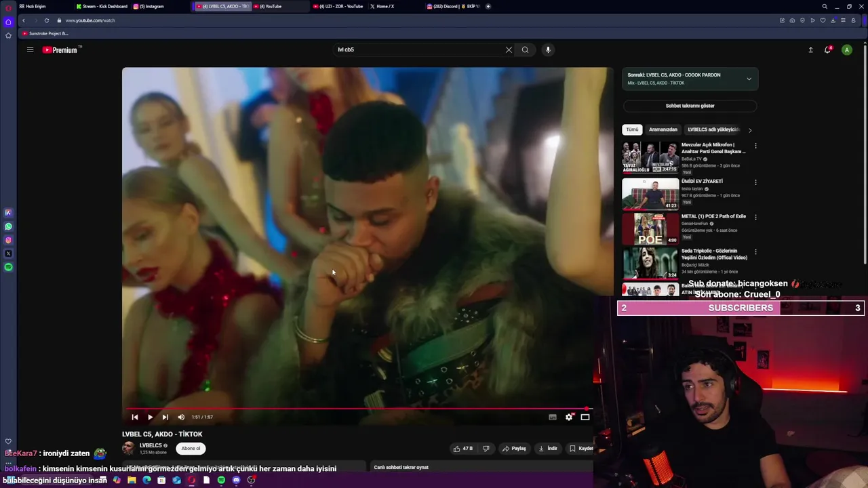This screenshot has height=488, width=868.
Task: Open a new browser tab with plus
Action: click(x=488, y=6)
